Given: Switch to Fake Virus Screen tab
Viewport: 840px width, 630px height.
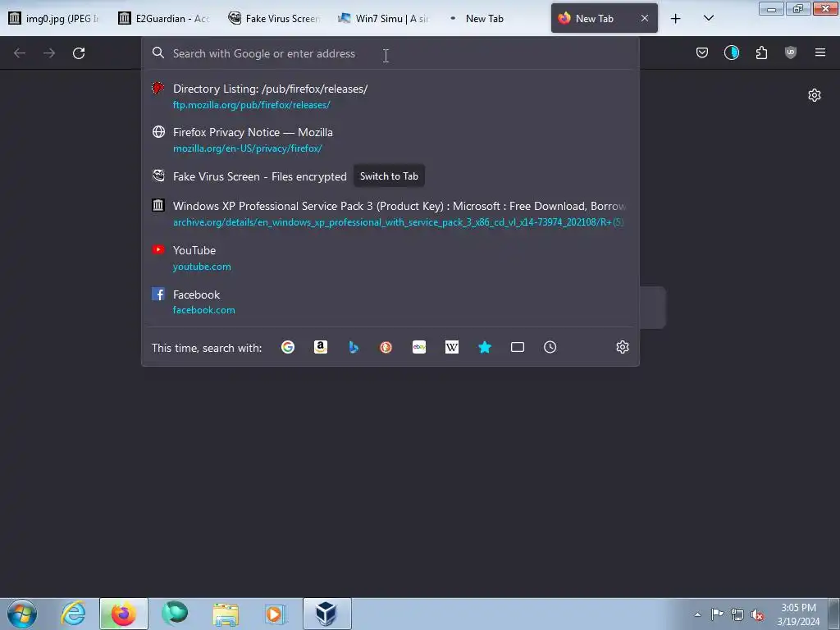Looking at the screenshot, I should pyautogui.click(x=275, y=18).
